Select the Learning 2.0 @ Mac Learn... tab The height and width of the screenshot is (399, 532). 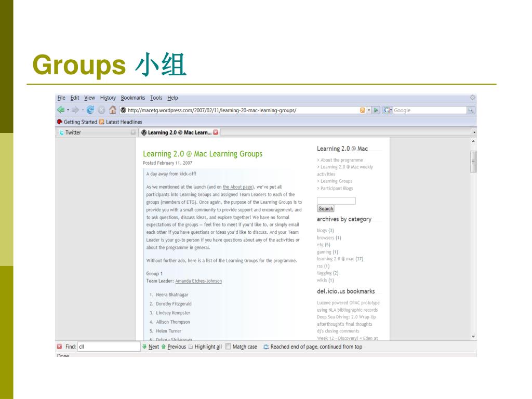point(179,132)
